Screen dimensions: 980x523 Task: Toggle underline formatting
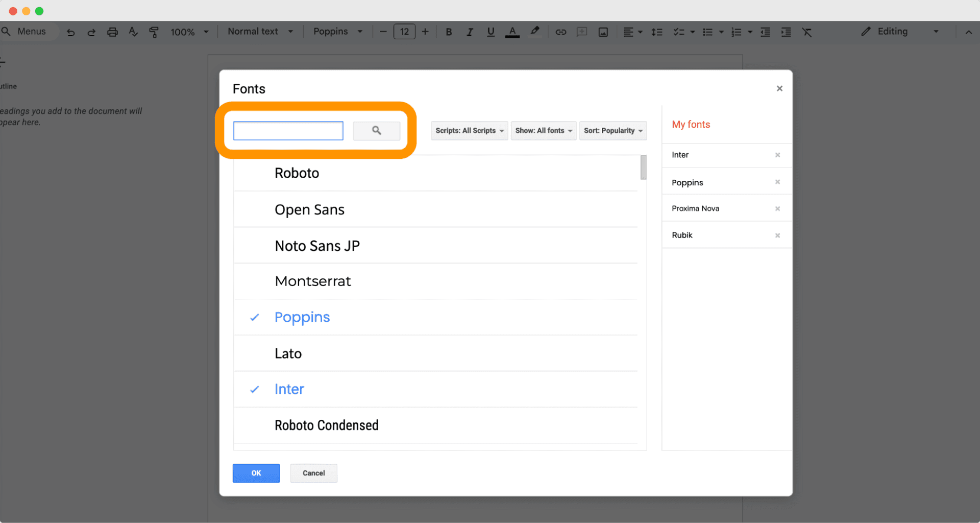(x=491, y=32)
